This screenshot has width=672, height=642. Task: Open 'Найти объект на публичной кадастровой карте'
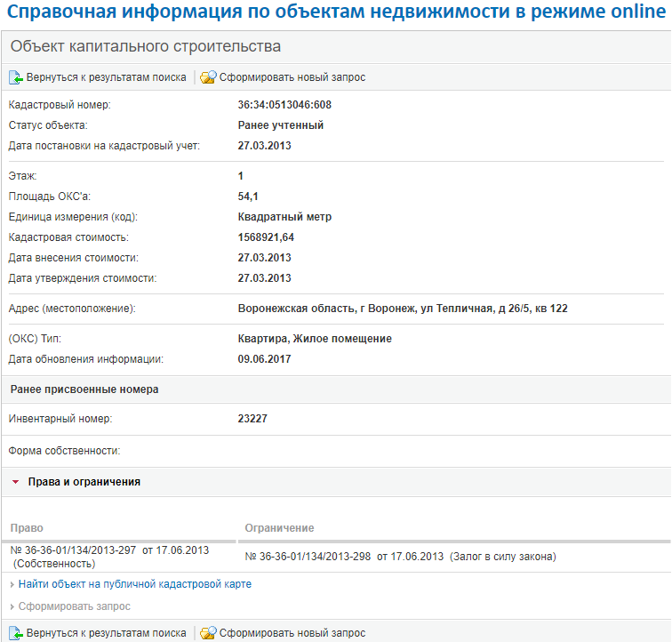[x=135, y=584]
